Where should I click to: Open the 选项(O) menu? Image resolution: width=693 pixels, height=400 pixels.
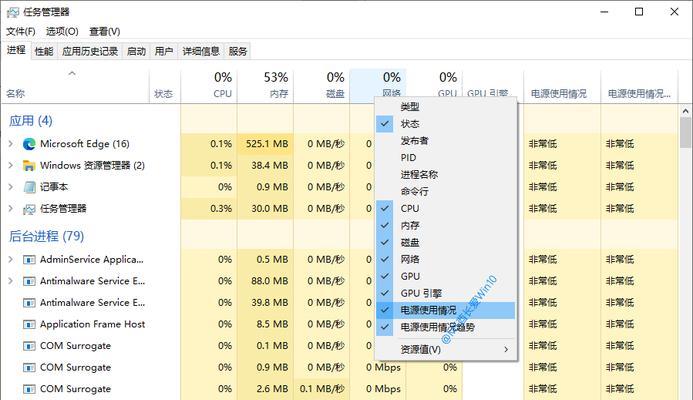(x=62, y=31)
